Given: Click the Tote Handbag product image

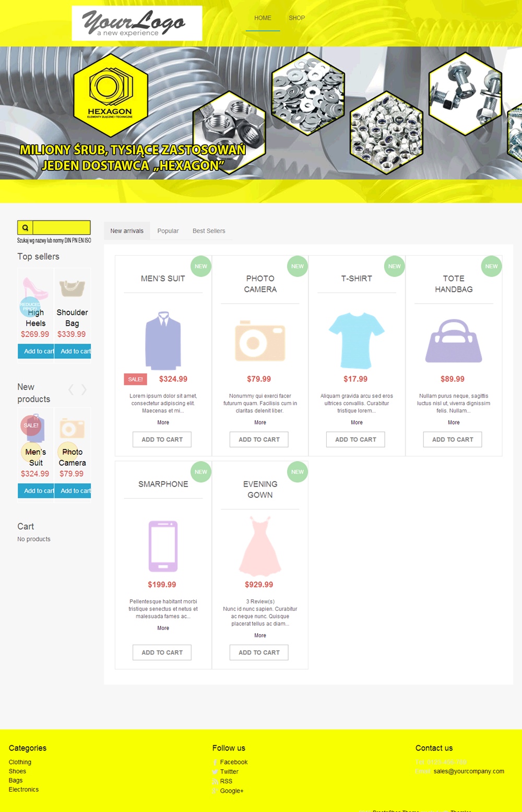Looking at the screenshot, I should pyautogui.click(x=454, y=341).
